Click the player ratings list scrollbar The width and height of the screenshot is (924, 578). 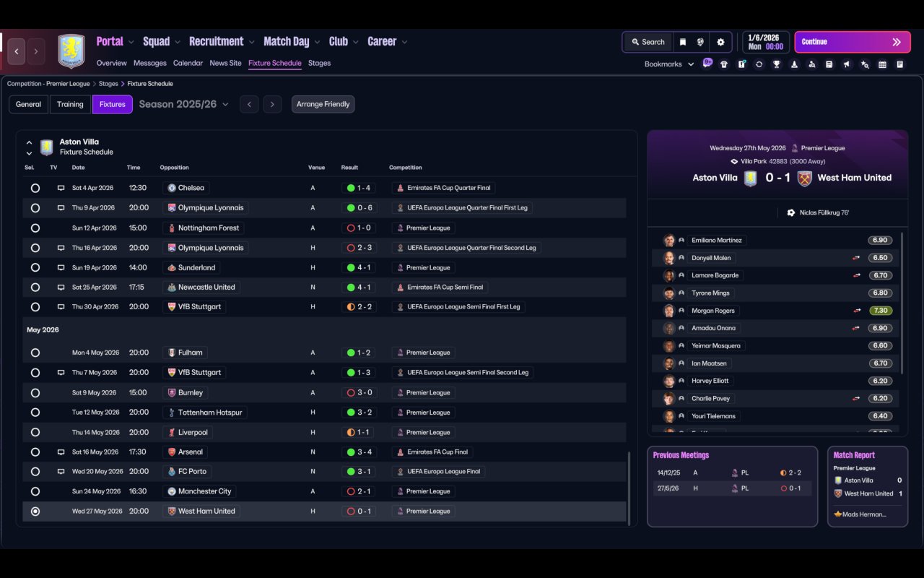click(x=902, y=303)
